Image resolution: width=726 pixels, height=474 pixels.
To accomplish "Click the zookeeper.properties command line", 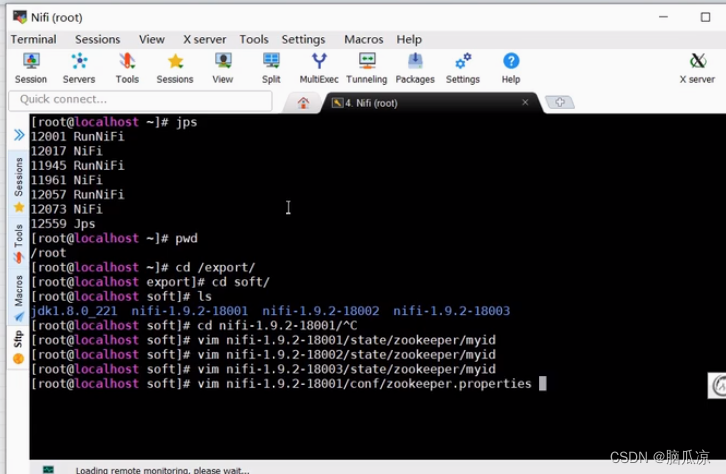I will click(281, 383).
